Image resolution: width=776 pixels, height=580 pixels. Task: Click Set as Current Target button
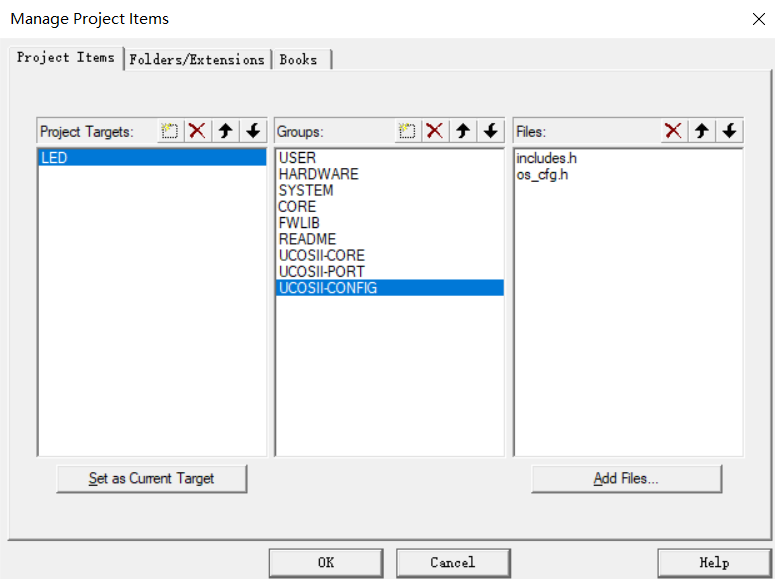151,479
